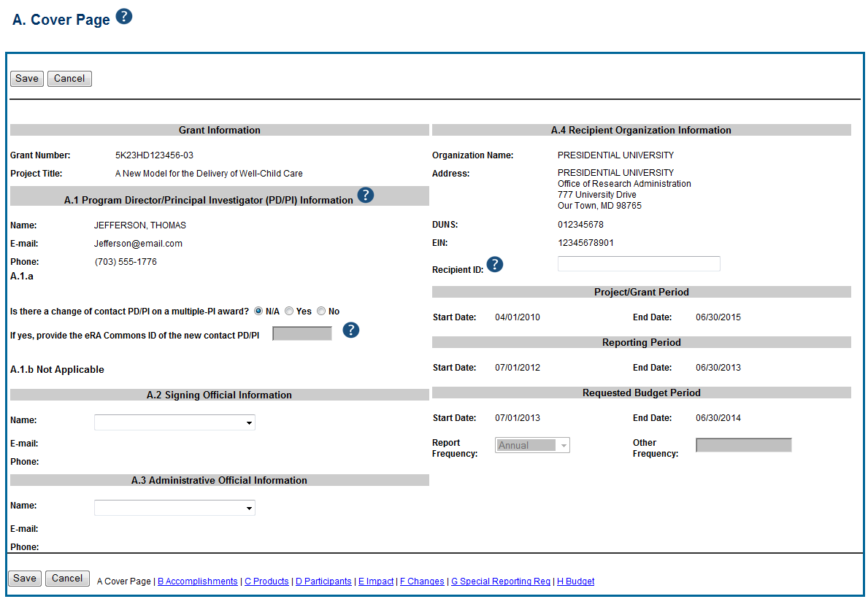Viewport: 868px width, 599px height.
Task: Go to D Participants section
Action: click(x=323, y=581)
